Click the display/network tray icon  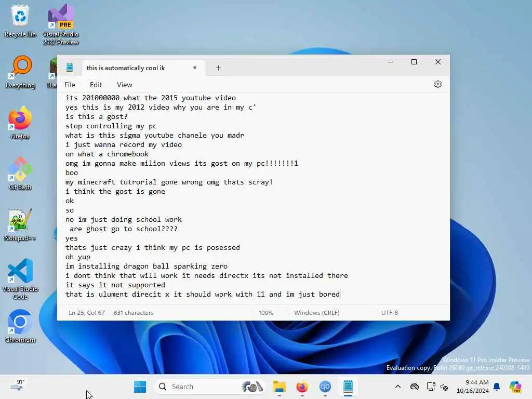(x=431, y=387)
